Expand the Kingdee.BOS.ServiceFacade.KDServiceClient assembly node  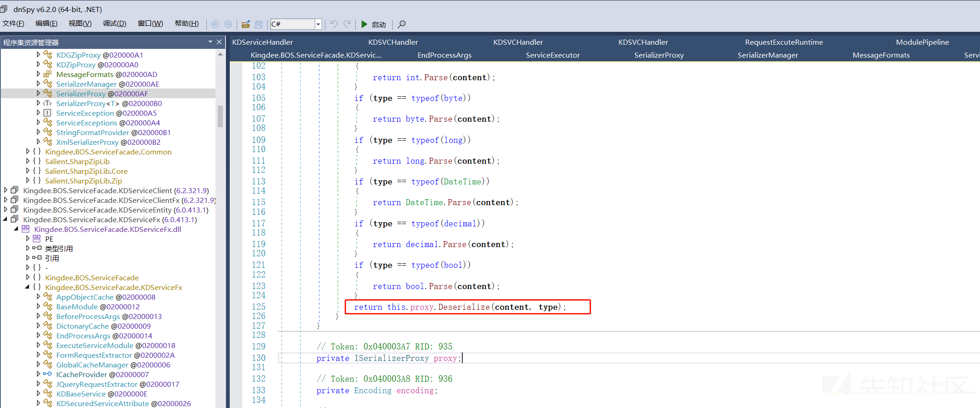click(6, 190)
